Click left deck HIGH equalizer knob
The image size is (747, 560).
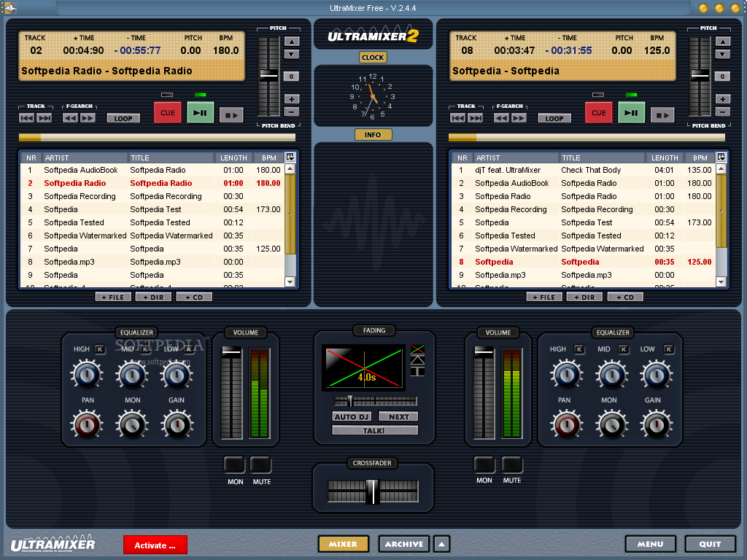point(87,376)
